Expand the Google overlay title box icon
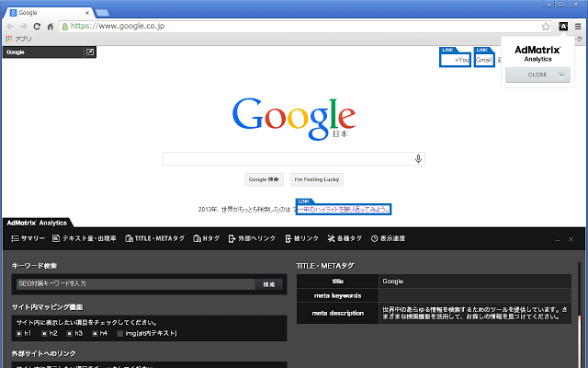Image resolution: width=588 pixels, height=368 pixels. (x=90, y=52)
